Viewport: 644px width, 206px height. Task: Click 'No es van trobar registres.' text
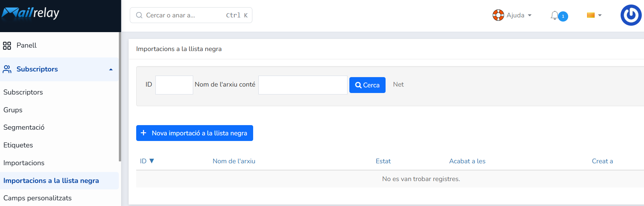point(421,179)
